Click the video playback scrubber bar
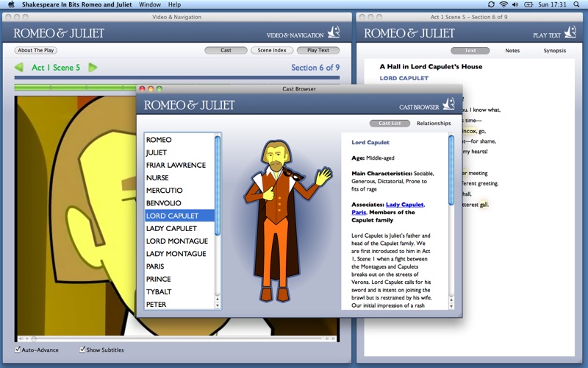The width and height of the screenshot is (588, 368). tap(176, 339)
